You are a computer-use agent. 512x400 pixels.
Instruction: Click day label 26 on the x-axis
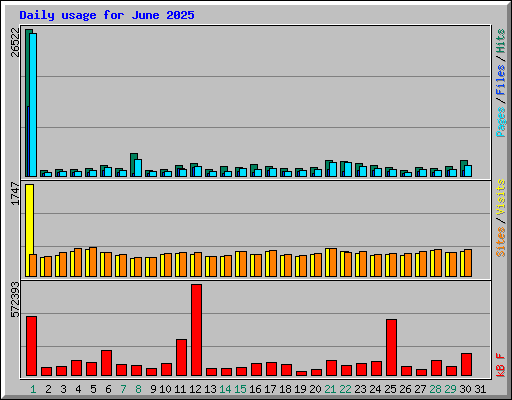[405, 389]
